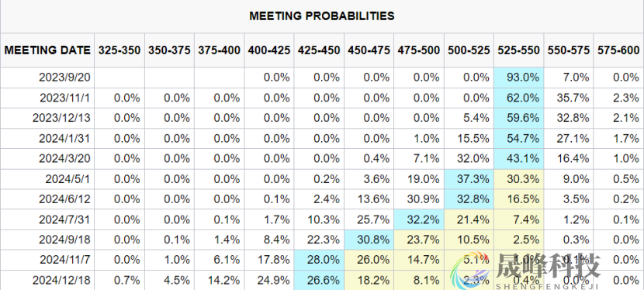The height and width of the screenshot is (290, 644).
Task: Click the 2024/3/20 meeting date
Action: [x=65, y=159]
